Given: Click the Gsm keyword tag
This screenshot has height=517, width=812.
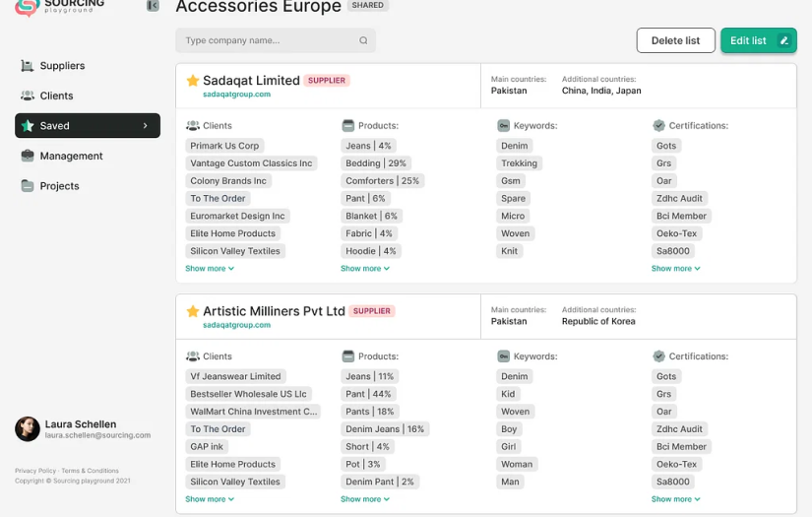Looking at the screenshot, I should (x=511, y=181).
